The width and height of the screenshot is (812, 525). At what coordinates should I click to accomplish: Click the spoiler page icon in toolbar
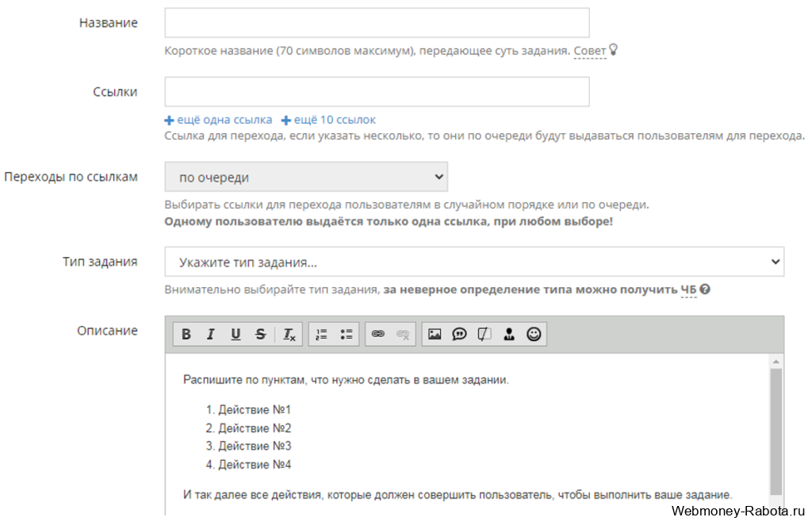pyautogui.click(x=485, y=334)
